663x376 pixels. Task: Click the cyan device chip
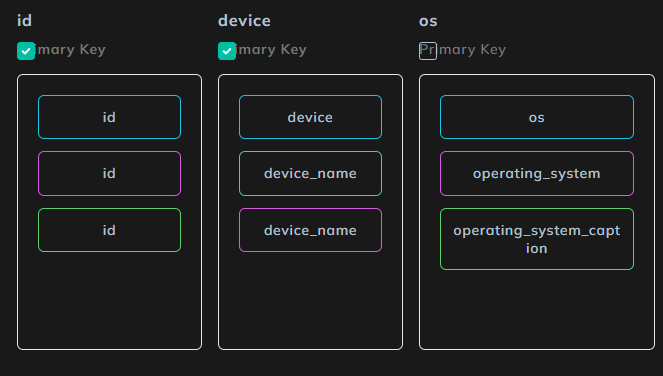[310, 117]
